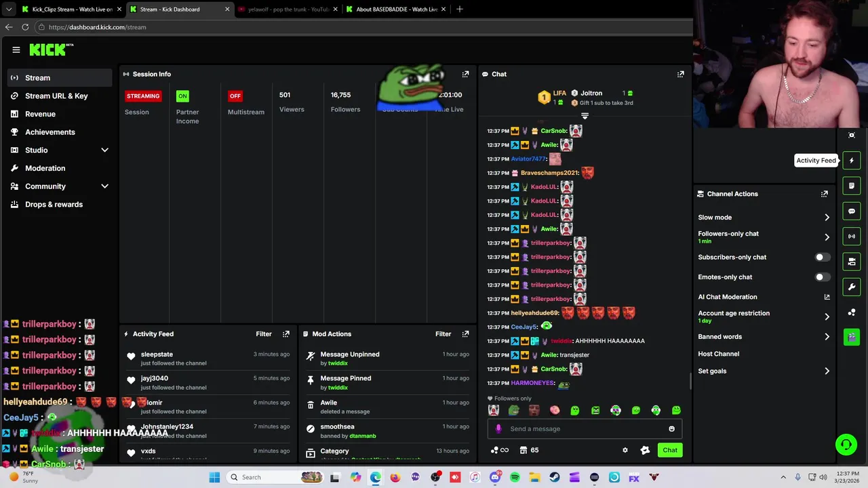
Task: Open the Windows Start menu
Action: [214, 477]
